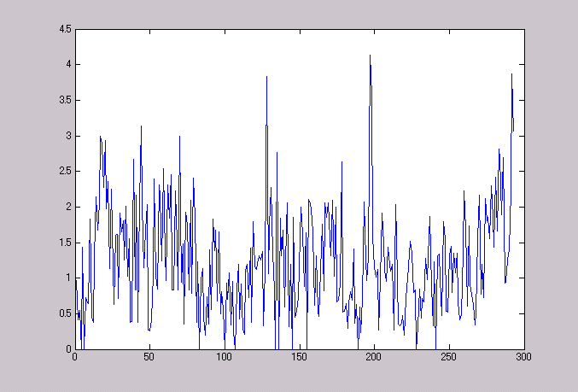Click the x-axis tick label 200
This screenshot has height=392, width=578.
[x=374, y=358]
